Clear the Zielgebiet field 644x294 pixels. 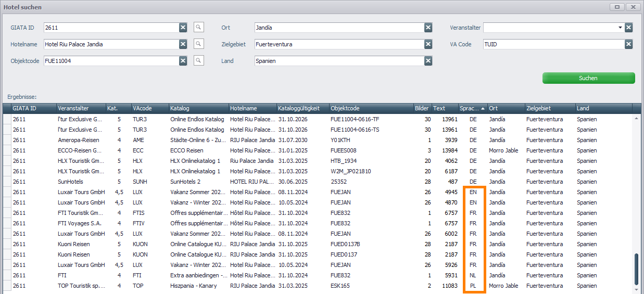coord(428,44)
